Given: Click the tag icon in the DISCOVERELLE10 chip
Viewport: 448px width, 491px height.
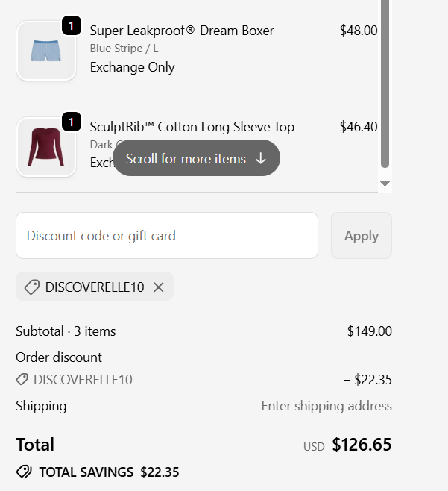Looking at the screenshot, I should 31,287.
